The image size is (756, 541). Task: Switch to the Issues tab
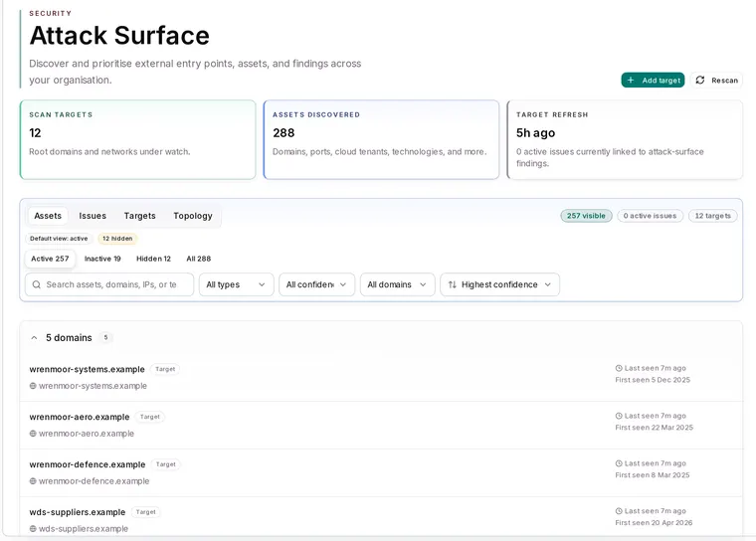(x=93, y=216)
